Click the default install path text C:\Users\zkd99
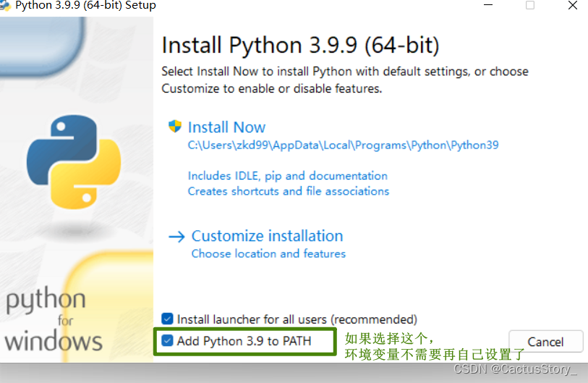 pos(343,145)
